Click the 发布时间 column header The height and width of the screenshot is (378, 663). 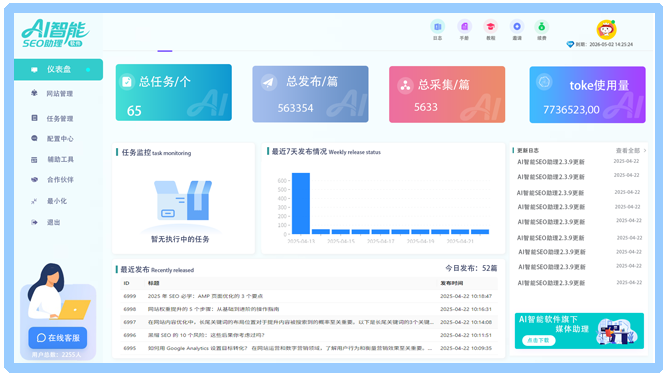(x=451, y=283)
